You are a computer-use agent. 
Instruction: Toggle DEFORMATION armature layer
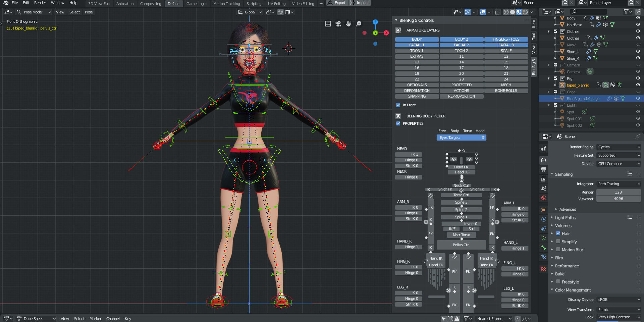(417, 91)
